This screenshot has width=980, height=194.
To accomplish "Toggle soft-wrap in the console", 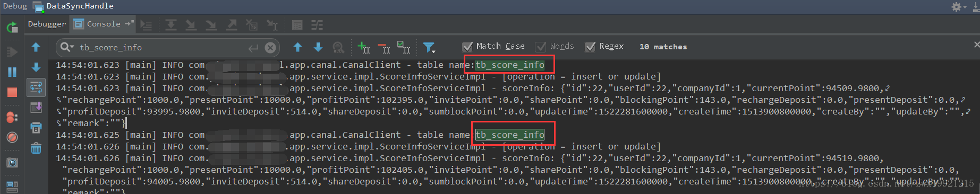I will pos(36,87).
